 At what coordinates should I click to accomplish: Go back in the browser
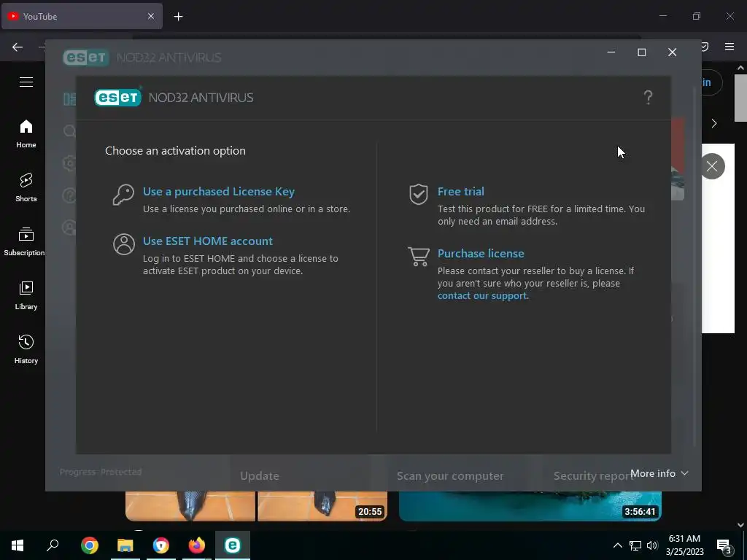click(18, 47)
